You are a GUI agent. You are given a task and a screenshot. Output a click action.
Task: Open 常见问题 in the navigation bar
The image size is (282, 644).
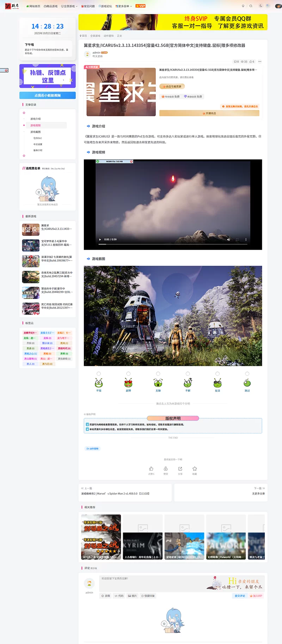tap(88, 6)
